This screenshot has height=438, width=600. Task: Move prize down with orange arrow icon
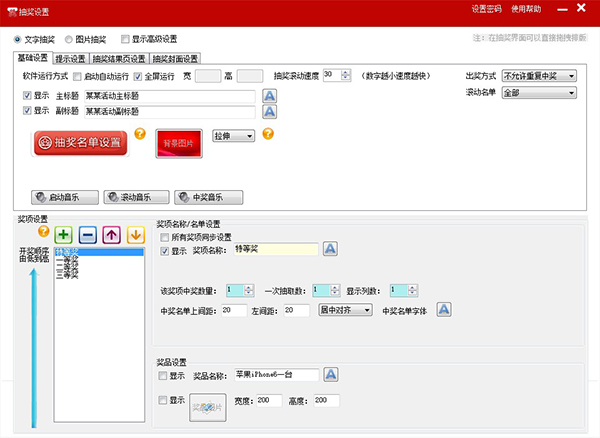coord(135,235)
